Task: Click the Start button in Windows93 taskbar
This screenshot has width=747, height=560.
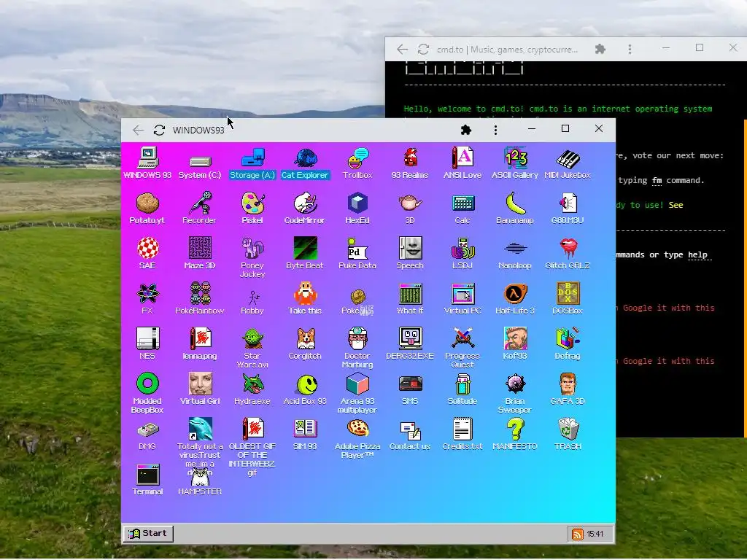Action: coord(148,534)
